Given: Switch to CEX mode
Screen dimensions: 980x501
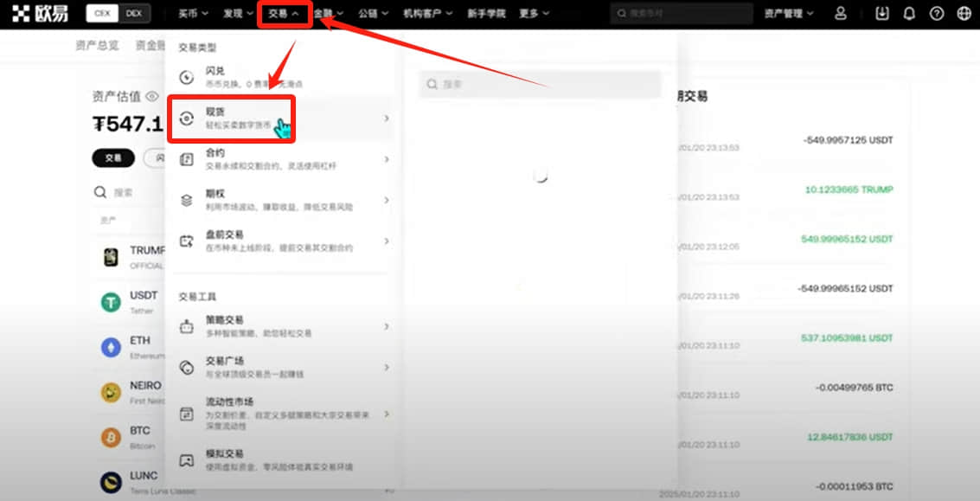Looking at the screenshot, I should click(x=102, y=13).
